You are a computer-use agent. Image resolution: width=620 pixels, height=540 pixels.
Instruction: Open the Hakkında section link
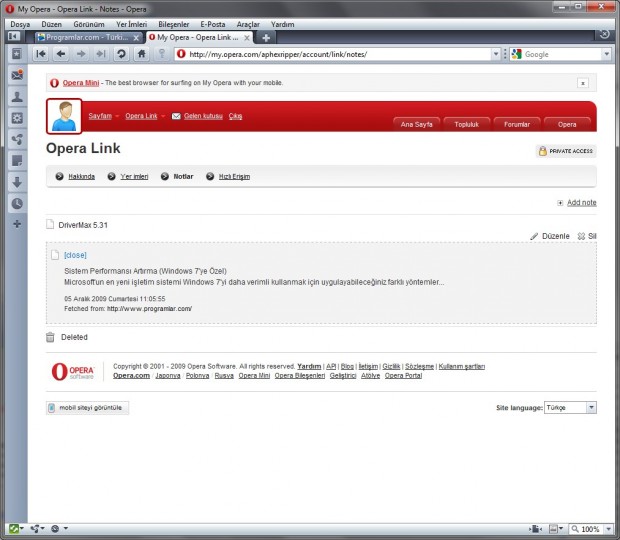[x=81, y=176]
